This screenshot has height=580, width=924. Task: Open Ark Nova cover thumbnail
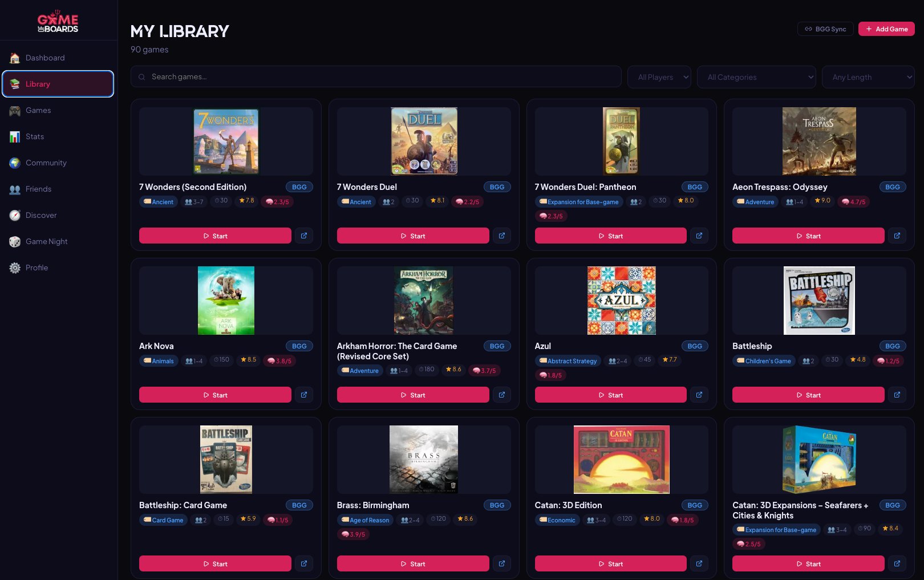pyautogui.click(x=226, y=301)
